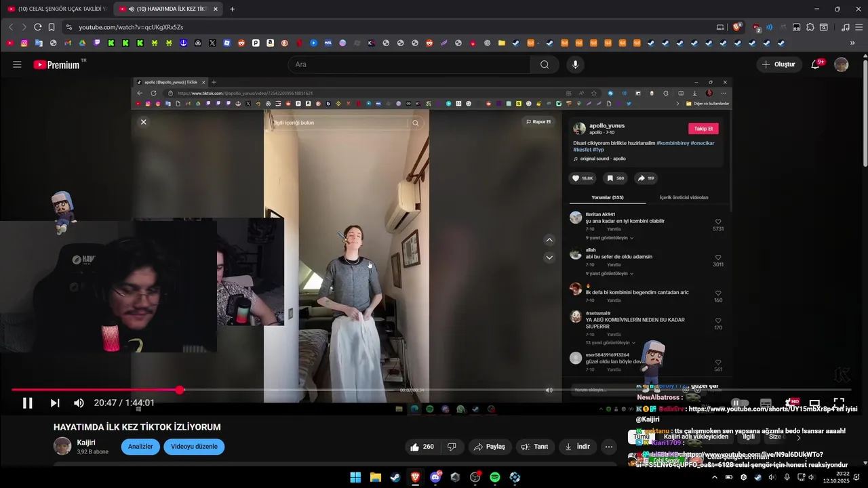Click the YouTube search magnifier button

tap(545, 64)
